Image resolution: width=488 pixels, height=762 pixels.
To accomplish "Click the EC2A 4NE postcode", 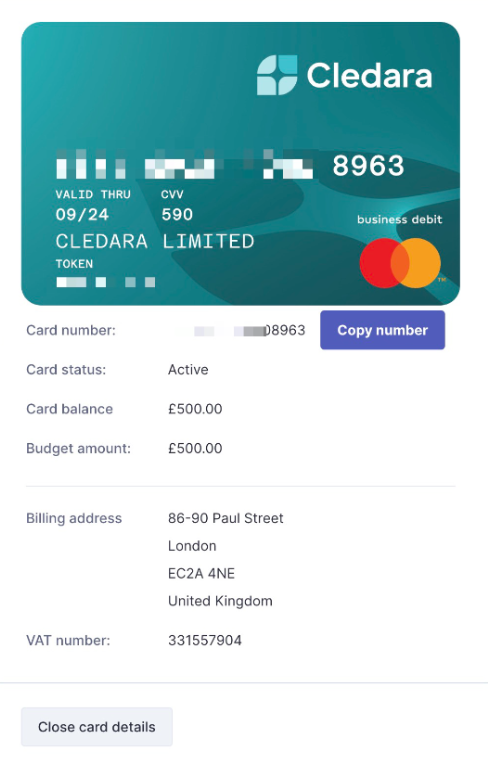I will point(201,573).
